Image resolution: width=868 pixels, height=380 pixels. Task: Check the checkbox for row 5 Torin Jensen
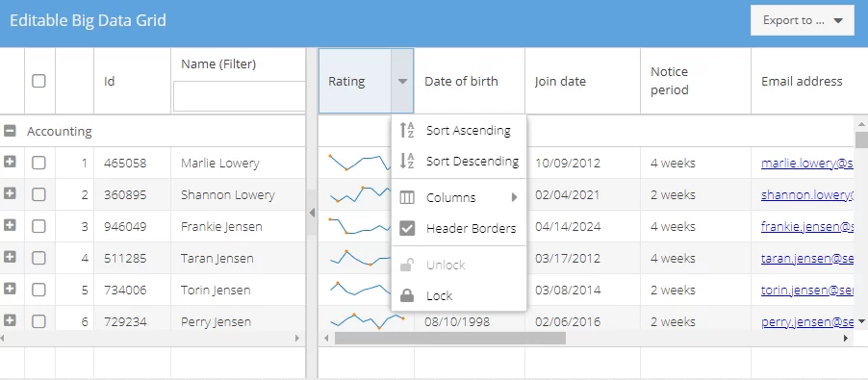coord(38,290)
